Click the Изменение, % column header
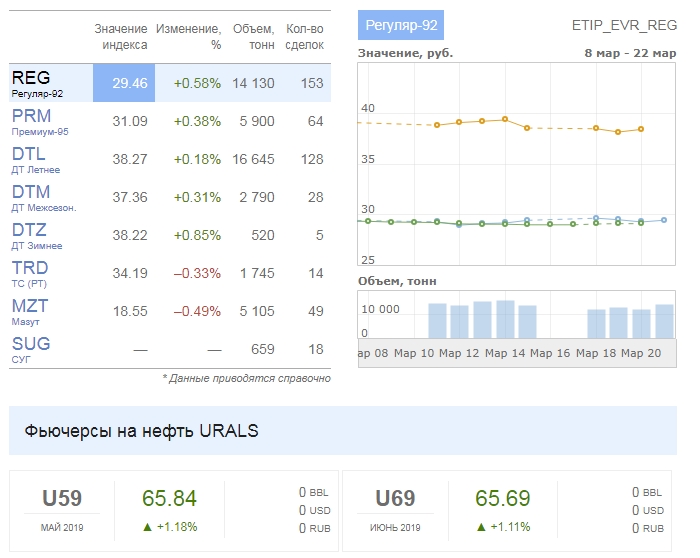This screenshot has width=700, height=558. [189, 37]
